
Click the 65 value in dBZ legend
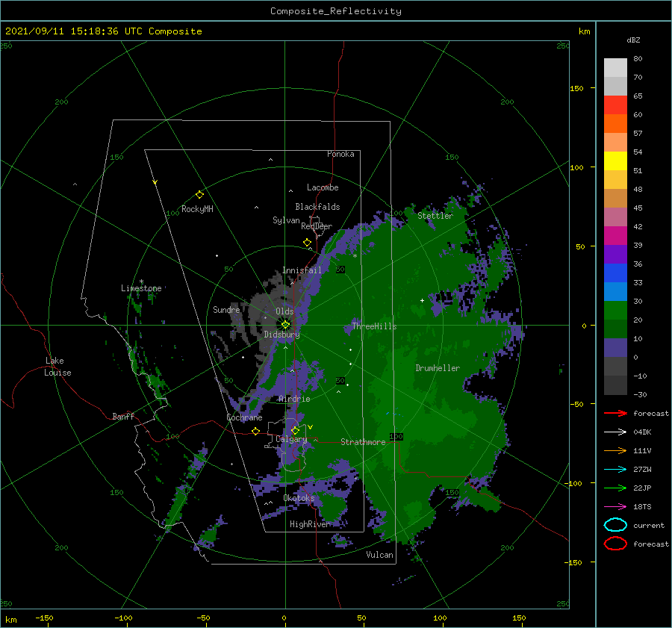click(x=638, y=96)
